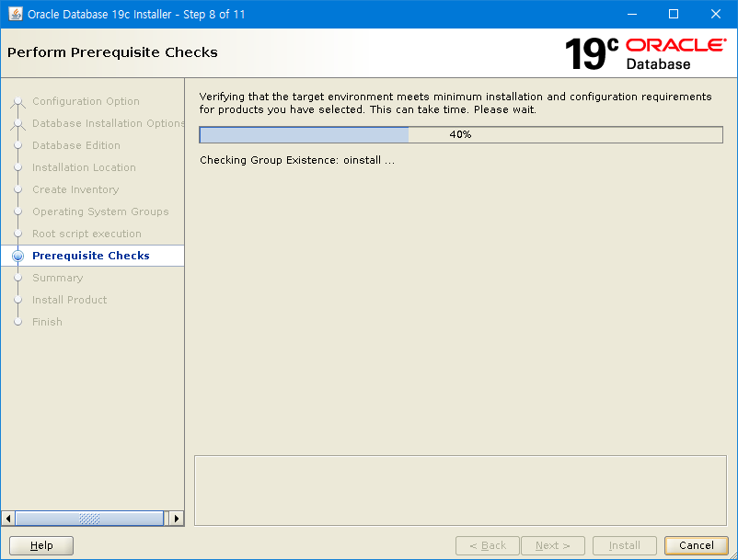Click the Oracle 19c Database logo
This screenshot has width=738, height=560.
click(645, 53)
